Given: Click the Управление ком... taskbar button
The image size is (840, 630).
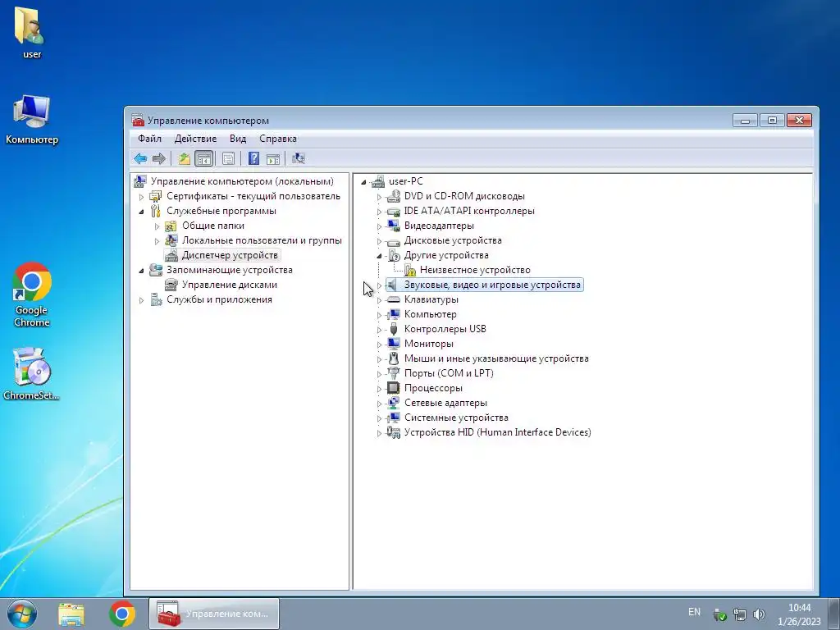Looking at the screenshot, I should pos(214,614).
